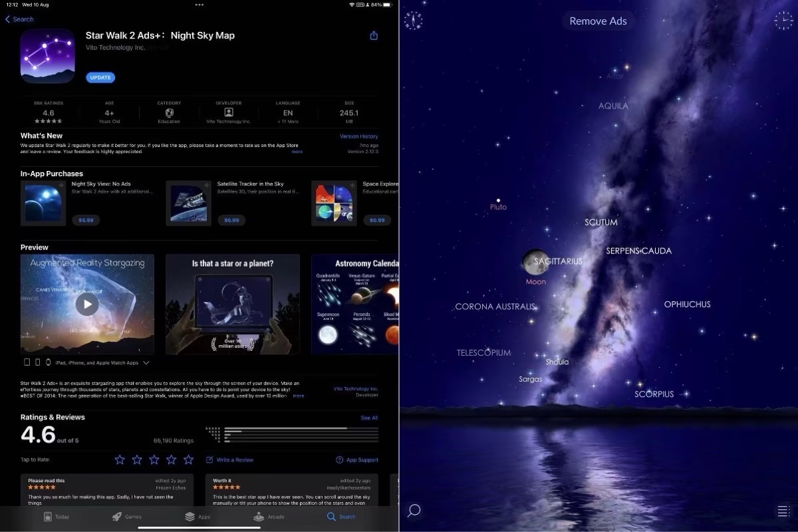Screen dimensions: 798x532
Task: Expand iPad, iPhone, and Apple Watch Apps list
Action: click(146, 363)
